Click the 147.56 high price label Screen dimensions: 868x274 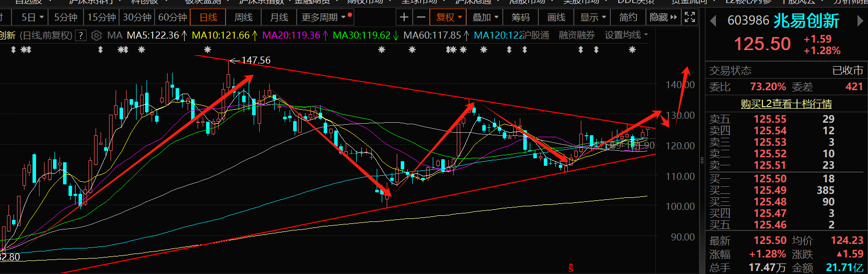pyautogui.click(x=256, y=60)
